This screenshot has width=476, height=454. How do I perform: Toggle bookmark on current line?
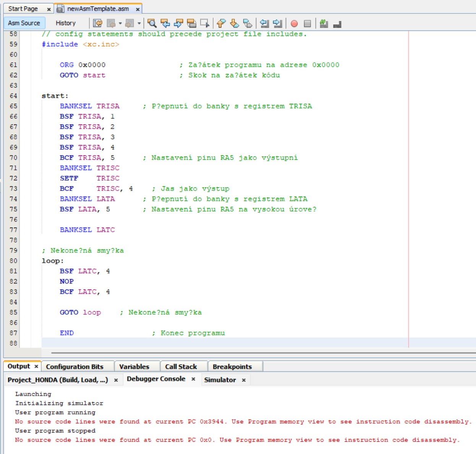point(248,23)
